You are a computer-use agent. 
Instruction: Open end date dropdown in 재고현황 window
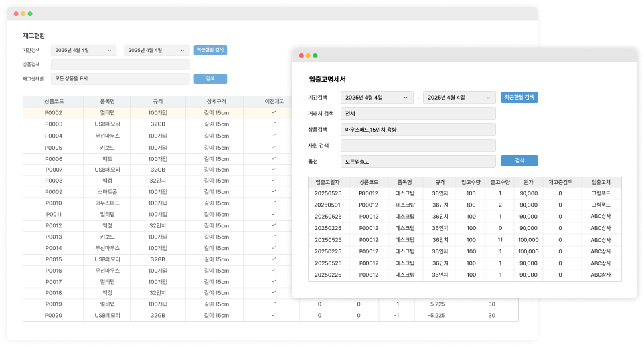[x=157, y=50]
